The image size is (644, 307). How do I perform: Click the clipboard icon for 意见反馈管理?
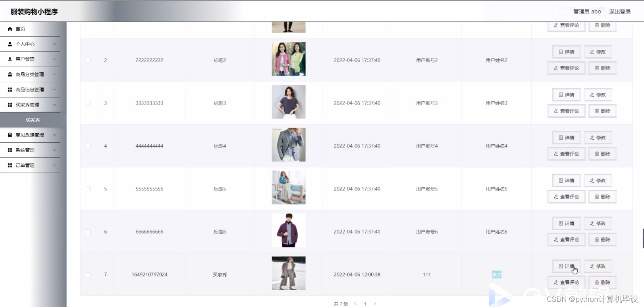[10, 135]
